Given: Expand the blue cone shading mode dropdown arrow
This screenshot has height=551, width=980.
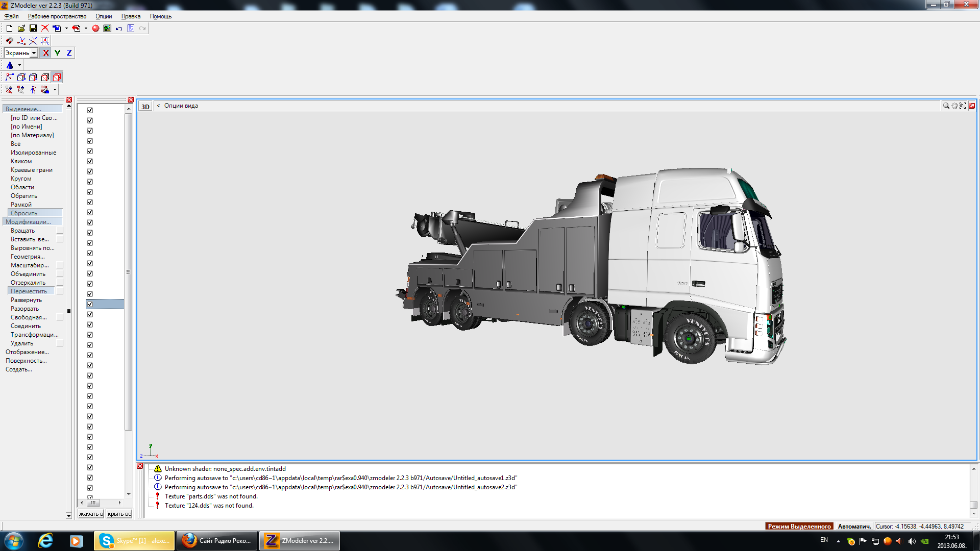Looking at the screenshot, I should [x=19, y=65].
